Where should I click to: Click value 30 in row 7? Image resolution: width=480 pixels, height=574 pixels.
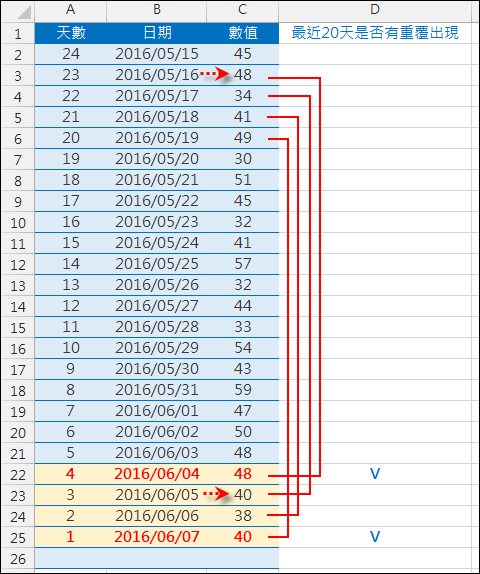coord(243,159)
